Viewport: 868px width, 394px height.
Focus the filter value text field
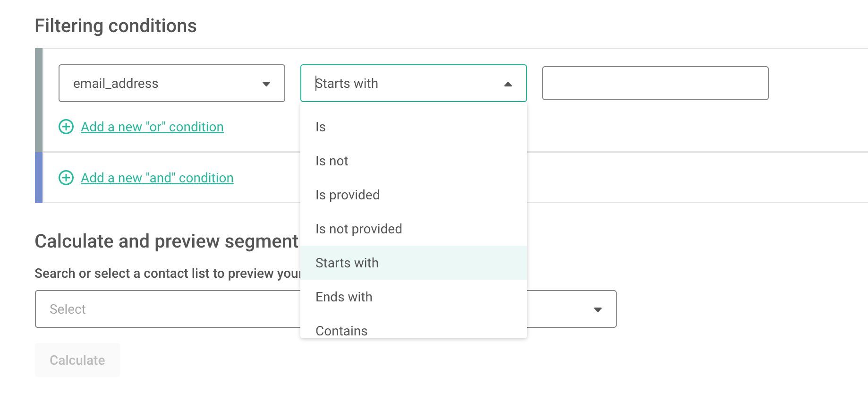(x=655, y=83)
